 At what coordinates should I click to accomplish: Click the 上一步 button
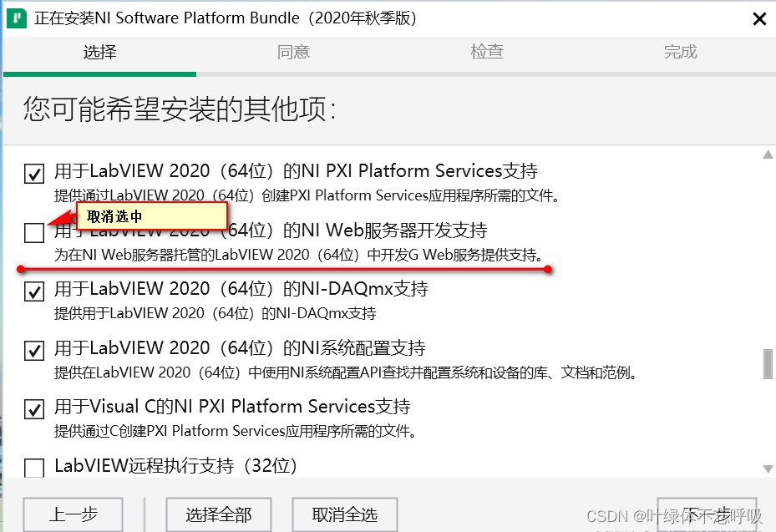(x=73, y=514)
